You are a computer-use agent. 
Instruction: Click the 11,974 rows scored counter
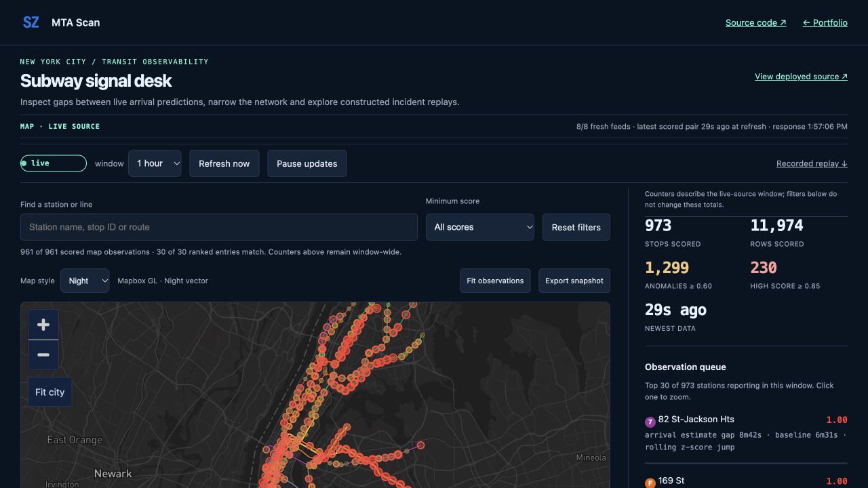coord(776,226)
